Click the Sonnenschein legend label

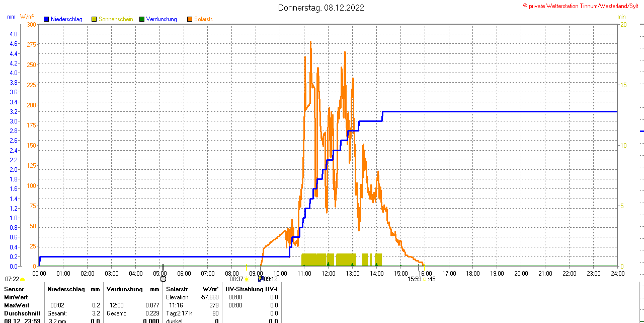coord(116,19)
